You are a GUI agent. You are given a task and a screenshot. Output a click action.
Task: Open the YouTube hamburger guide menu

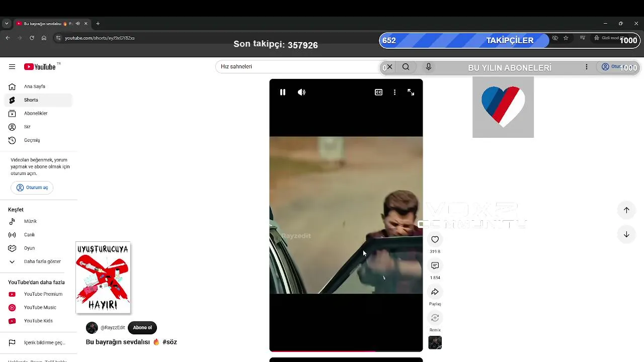(12, 67)
